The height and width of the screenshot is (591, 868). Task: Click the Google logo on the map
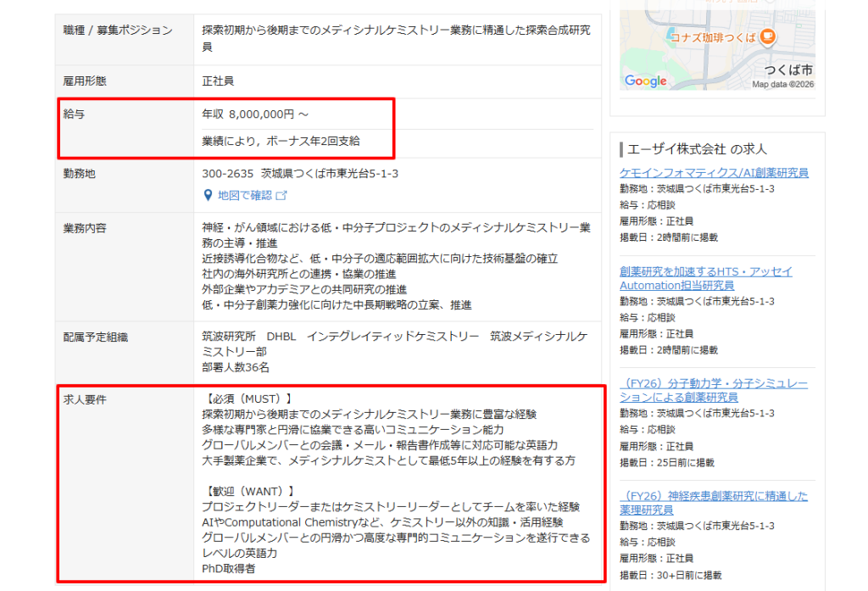(645, 81)
